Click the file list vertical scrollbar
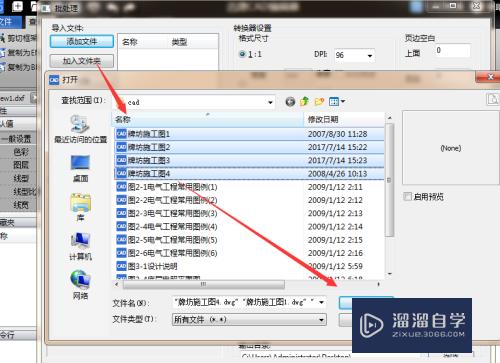This screenshot has width=500, height=363. tap(389, 180)
